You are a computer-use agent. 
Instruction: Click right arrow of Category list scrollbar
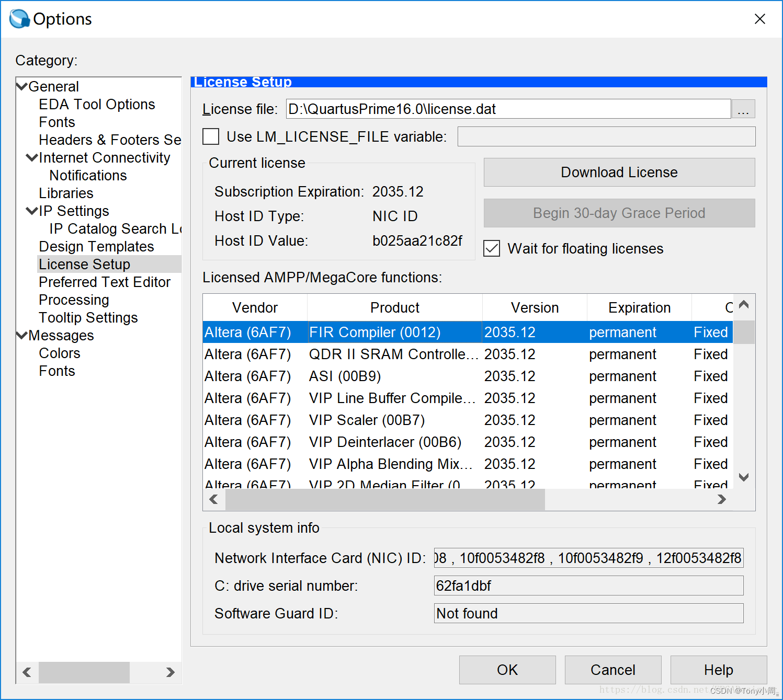pyautogui.click(x=170, y=672)
